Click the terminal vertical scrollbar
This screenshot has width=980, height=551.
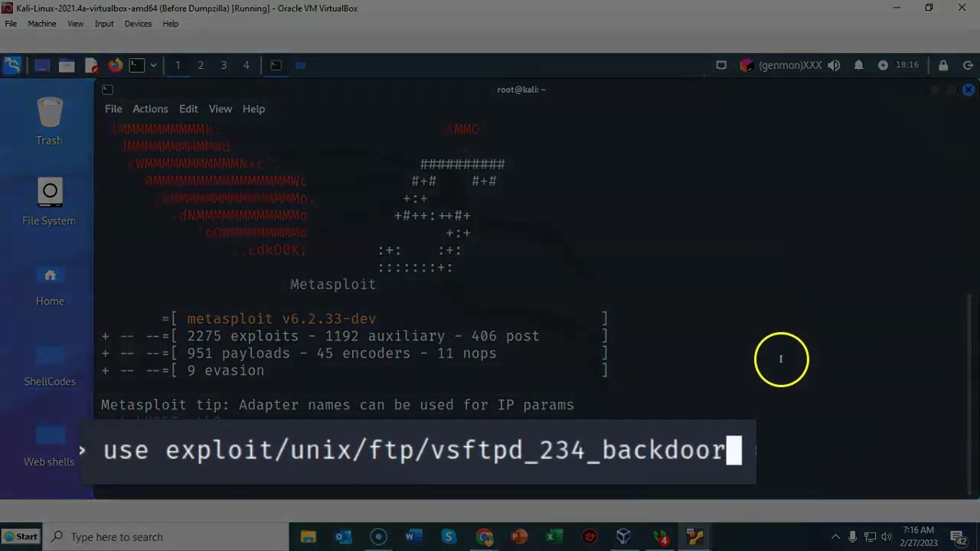click(x=971, y=394)
